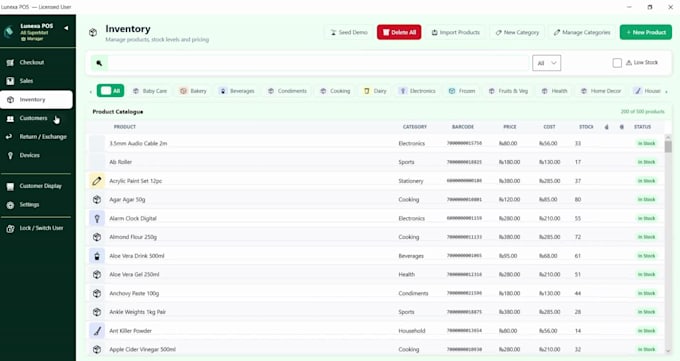This screenshot has width=680, height=361.
Task: Enable the Low Stock checkbox
Action: click(617, 63)
